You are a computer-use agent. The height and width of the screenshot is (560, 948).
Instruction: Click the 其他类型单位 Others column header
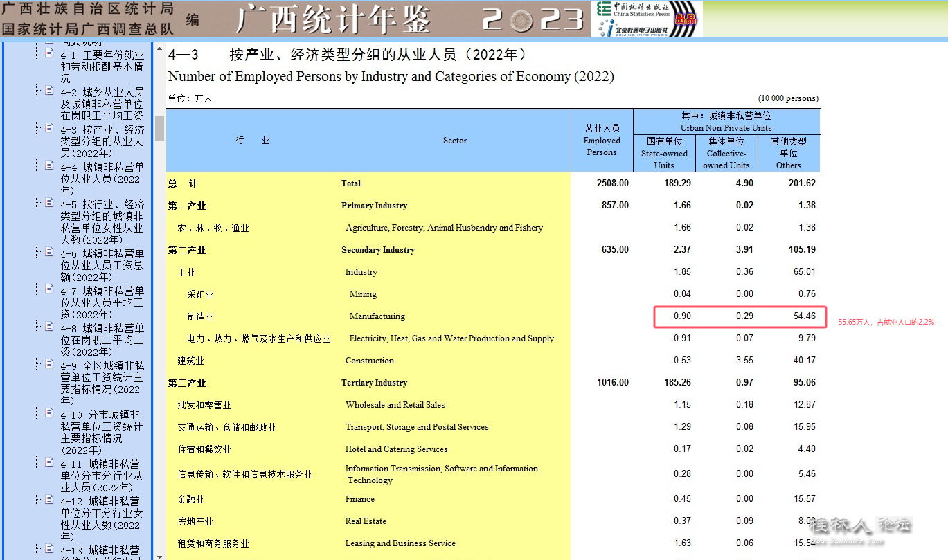(x=789, y=153)
